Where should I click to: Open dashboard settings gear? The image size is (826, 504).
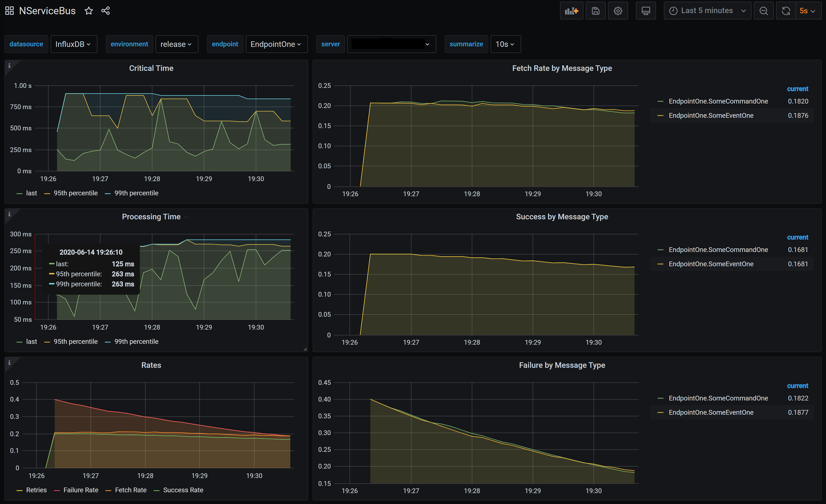click(618, 11)
